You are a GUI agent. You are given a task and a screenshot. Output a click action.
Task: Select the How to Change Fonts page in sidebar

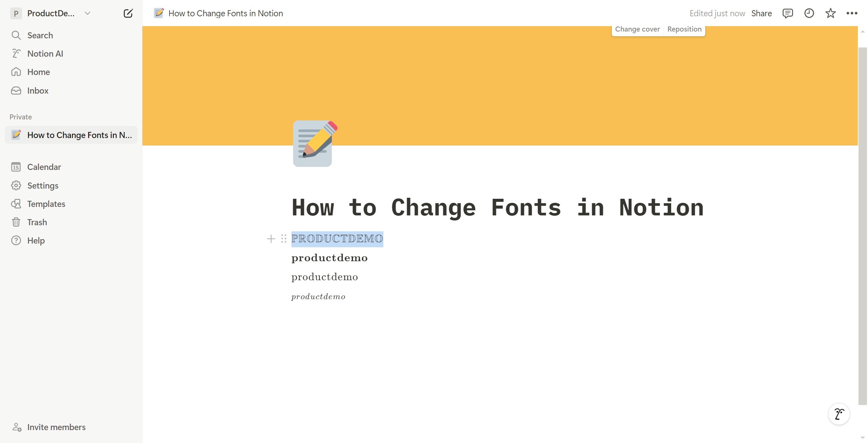[71, 135]
